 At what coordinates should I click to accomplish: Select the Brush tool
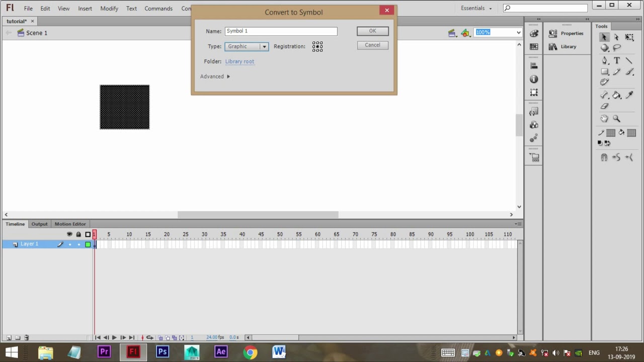pyautogui.click(x=629, y=71)
